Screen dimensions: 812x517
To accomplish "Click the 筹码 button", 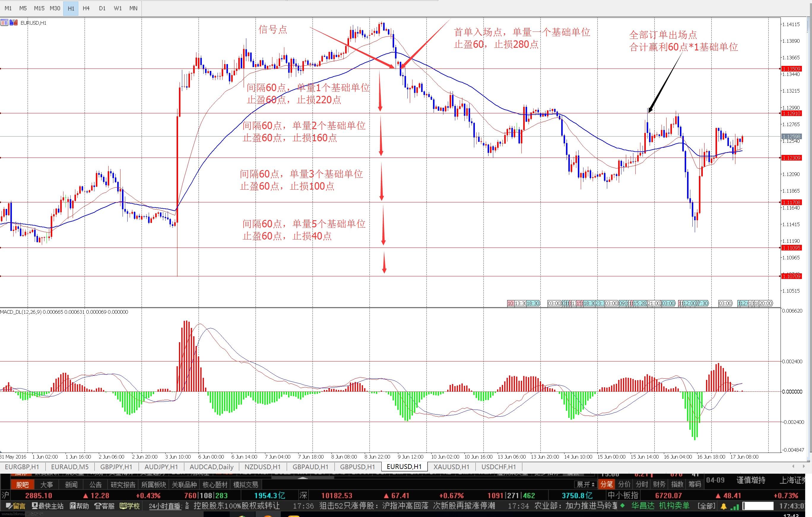I will click(x=695, y=484).
